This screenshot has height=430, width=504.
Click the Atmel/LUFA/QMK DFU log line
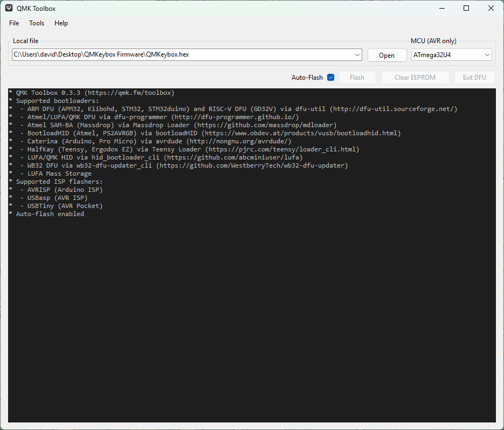154,117
